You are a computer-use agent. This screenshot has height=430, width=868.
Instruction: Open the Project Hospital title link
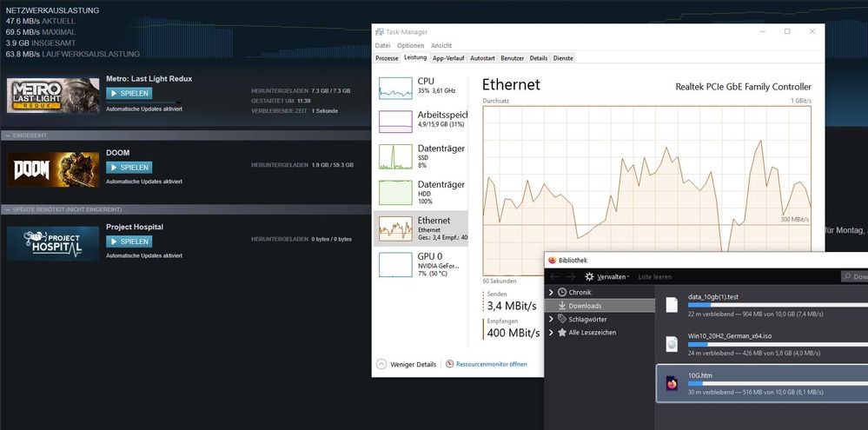click(x=135, y=227)
